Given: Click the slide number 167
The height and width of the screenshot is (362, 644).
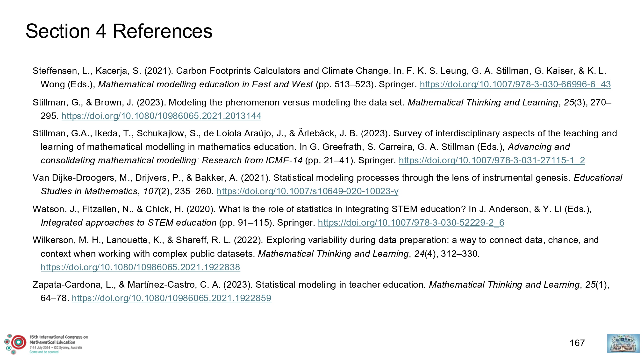Looking at the screenshot, I should click(577, 343).
